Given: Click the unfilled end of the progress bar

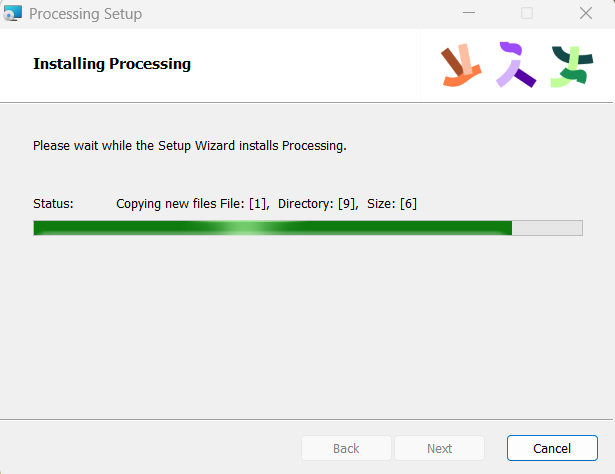Looking at the screenshot, I should click(547, 228).
